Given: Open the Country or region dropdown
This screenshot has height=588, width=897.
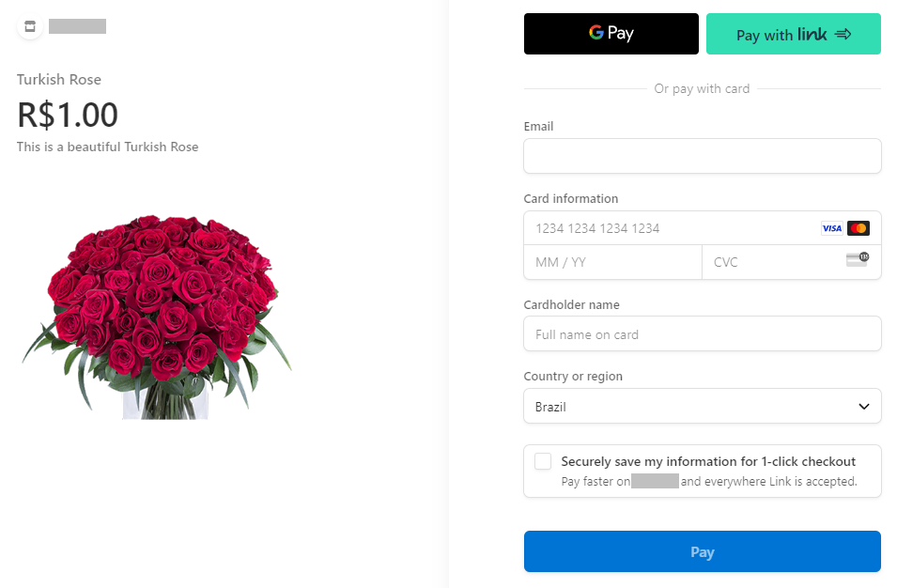Looking at the screenshot, I should tap(702, 407).
